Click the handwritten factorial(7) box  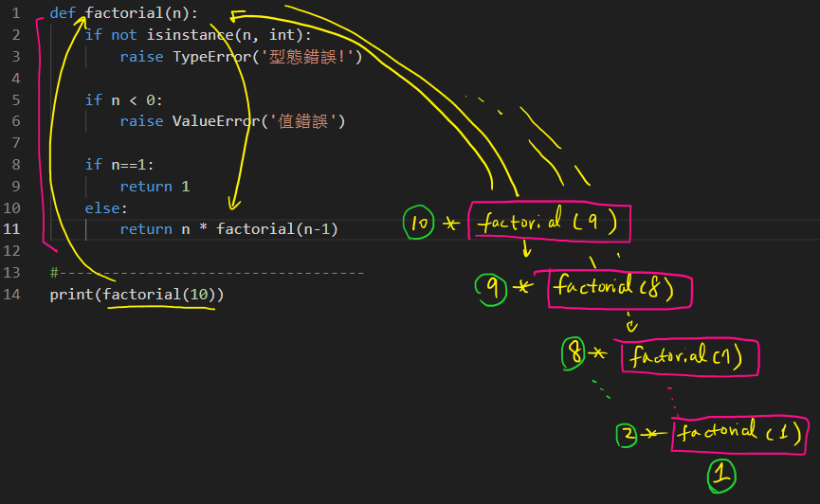coord(689,356)
